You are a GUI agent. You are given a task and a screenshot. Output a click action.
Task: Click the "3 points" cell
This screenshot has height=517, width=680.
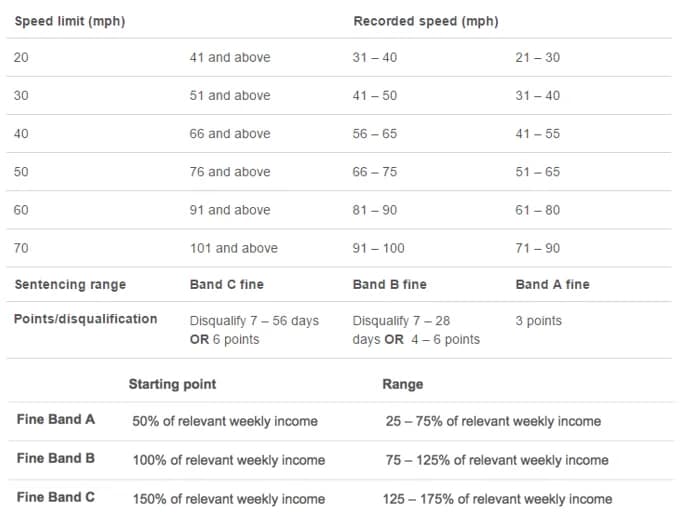538,321
